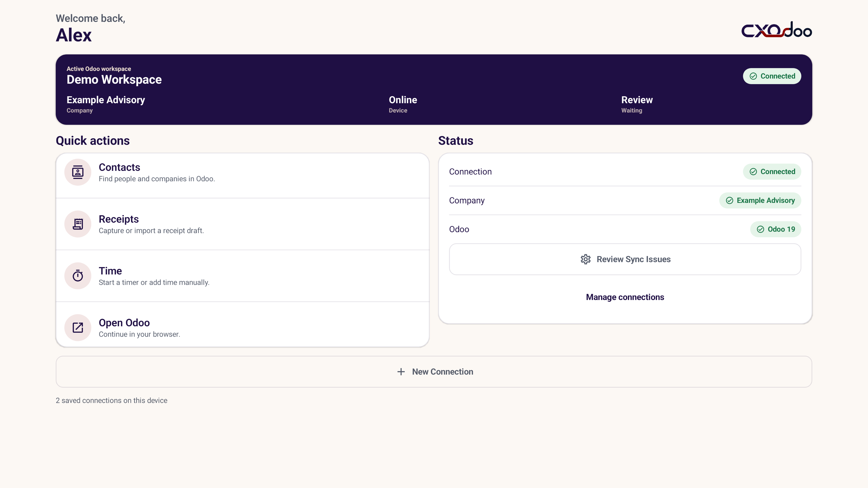Click the Review Sync Issues button

(x=625, y=259)
